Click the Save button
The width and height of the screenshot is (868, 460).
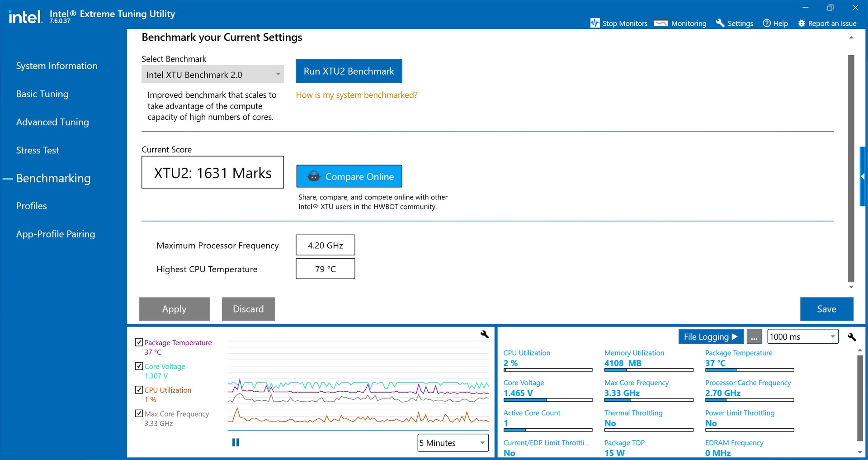(x=826, y=309)
